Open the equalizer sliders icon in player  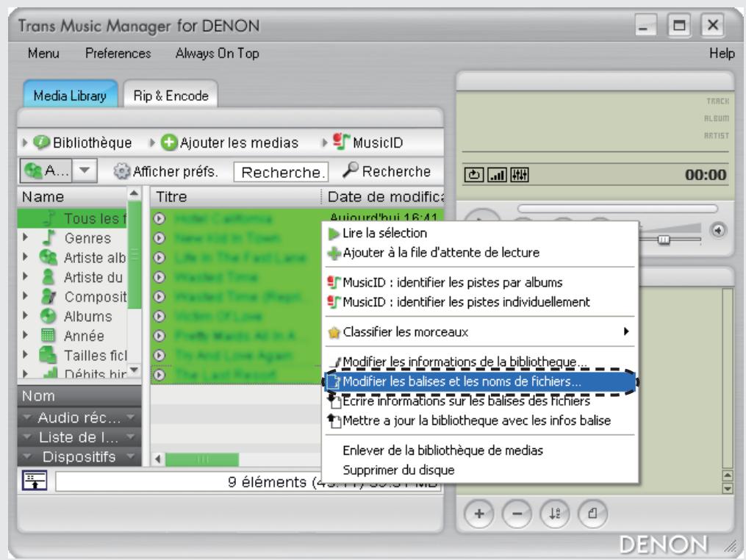519,175
